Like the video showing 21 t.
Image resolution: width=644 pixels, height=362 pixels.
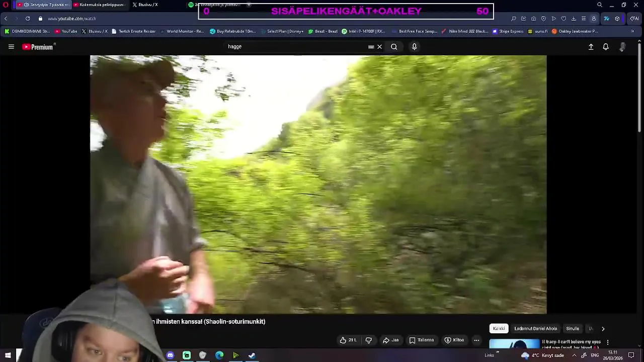pos(348,340)
